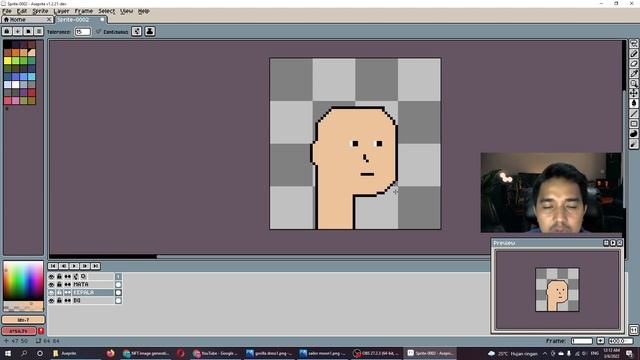This screenshot has height=360, width=640.
Task: Select the Rectangle shape tool
Action: pyautogui.click(x=633, y=124)
